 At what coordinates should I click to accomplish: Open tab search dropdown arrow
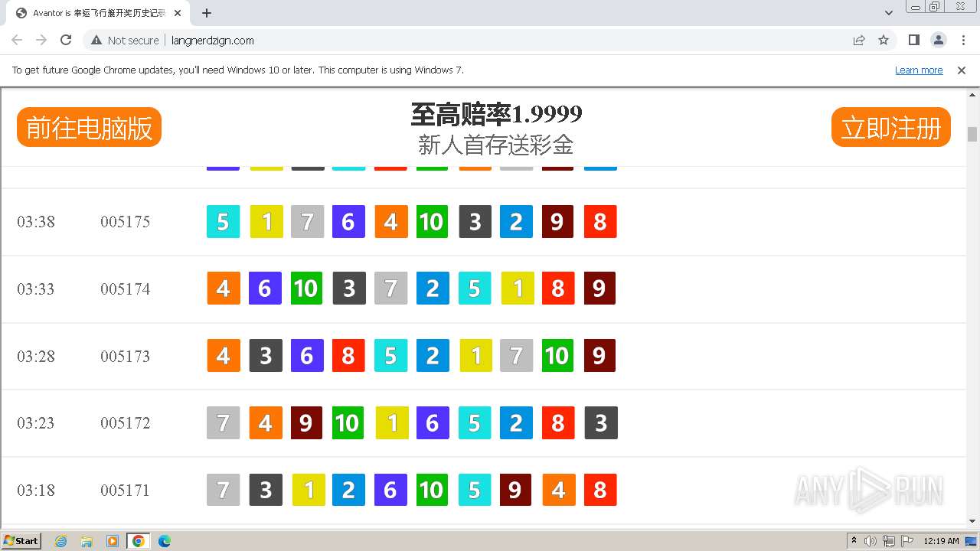pos(889,13)
